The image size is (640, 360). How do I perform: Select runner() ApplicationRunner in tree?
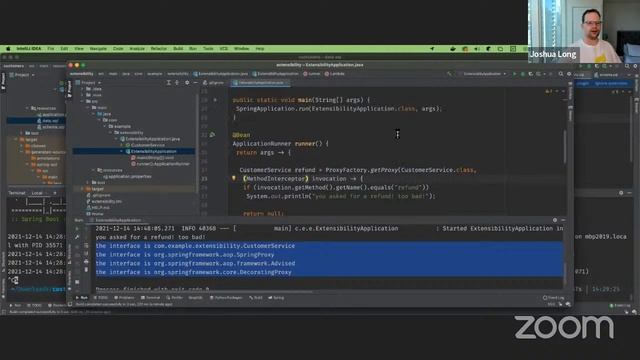pos(160,164)
